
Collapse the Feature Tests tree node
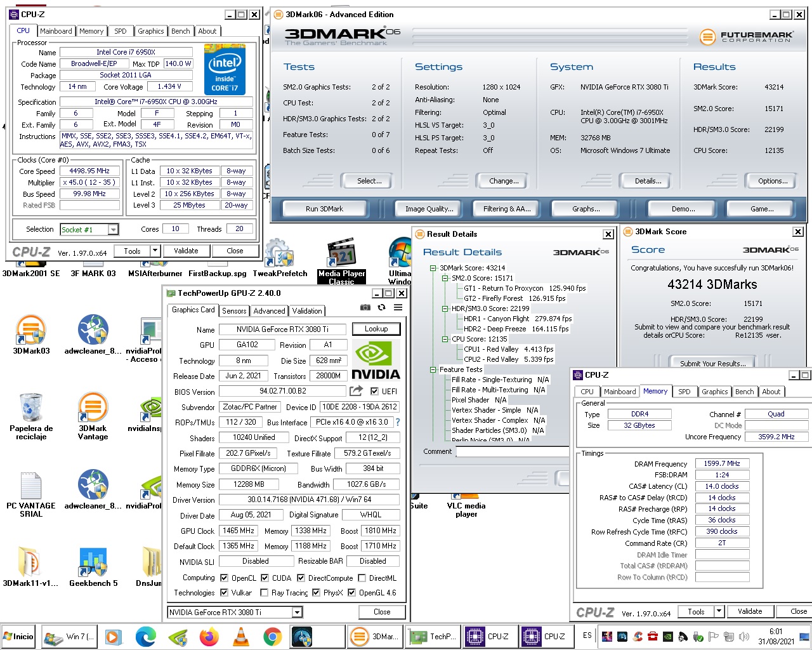pos(433,370)
